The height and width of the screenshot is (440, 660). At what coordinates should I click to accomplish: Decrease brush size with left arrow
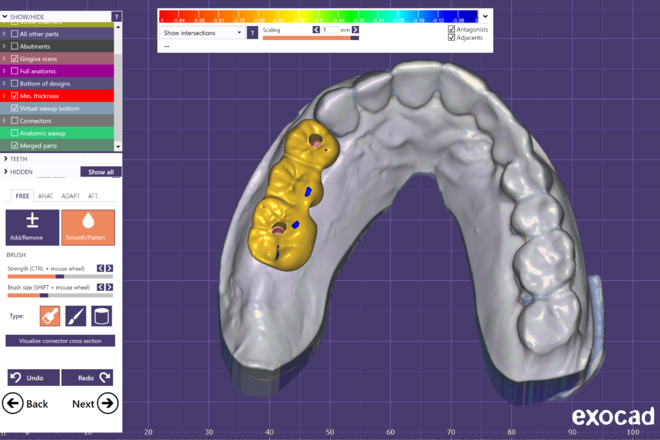(100, 287)
